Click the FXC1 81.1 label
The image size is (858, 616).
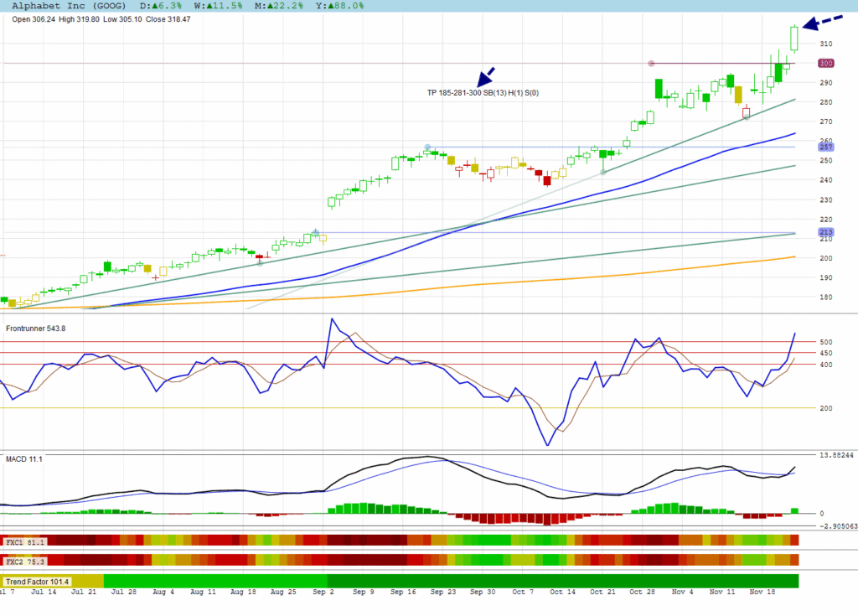click(24, 542)
